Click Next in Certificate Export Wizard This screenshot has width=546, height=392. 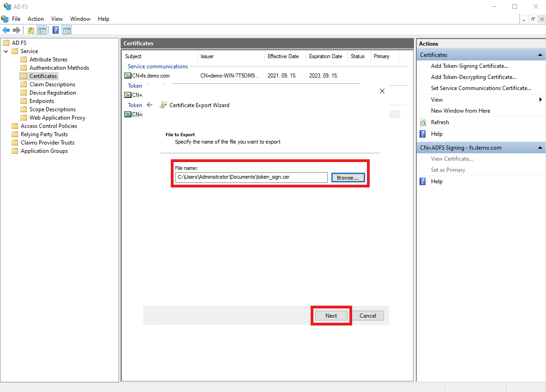tap(331, 316)
